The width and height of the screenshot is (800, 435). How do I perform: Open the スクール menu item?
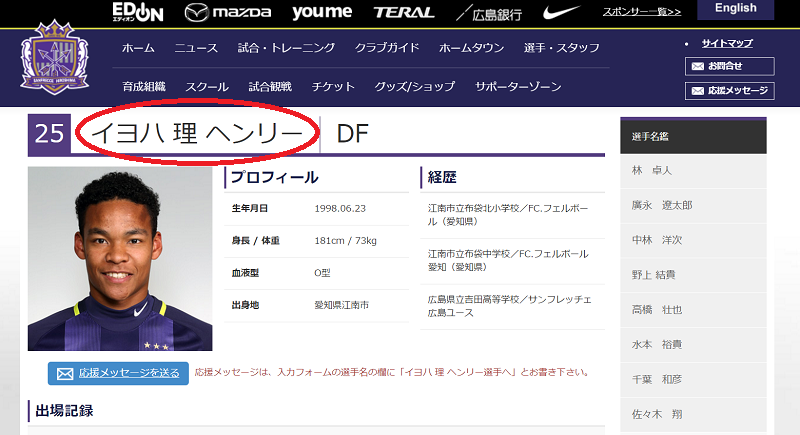coord(207,87)
